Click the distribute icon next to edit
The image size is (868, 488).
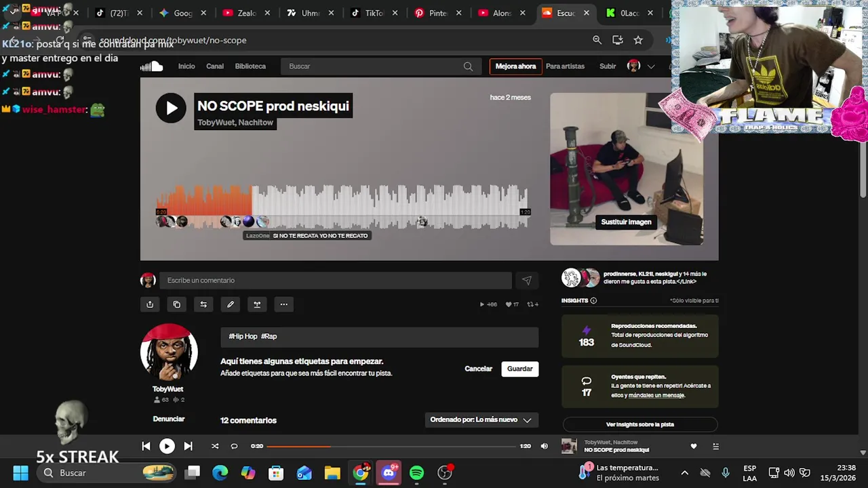point(257,304)
